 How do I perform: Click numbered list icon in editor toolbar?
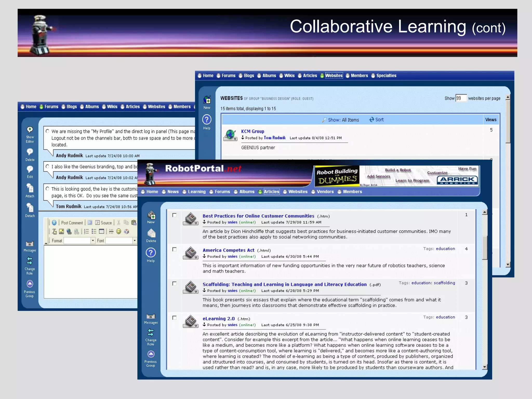(x=87, y=231)
